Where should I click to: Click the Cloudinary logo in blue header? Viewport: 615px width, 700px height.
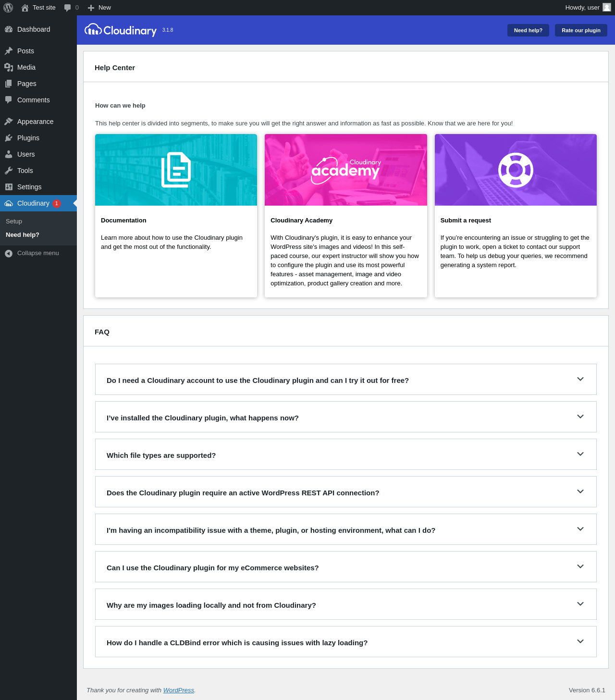coord(121,30)
